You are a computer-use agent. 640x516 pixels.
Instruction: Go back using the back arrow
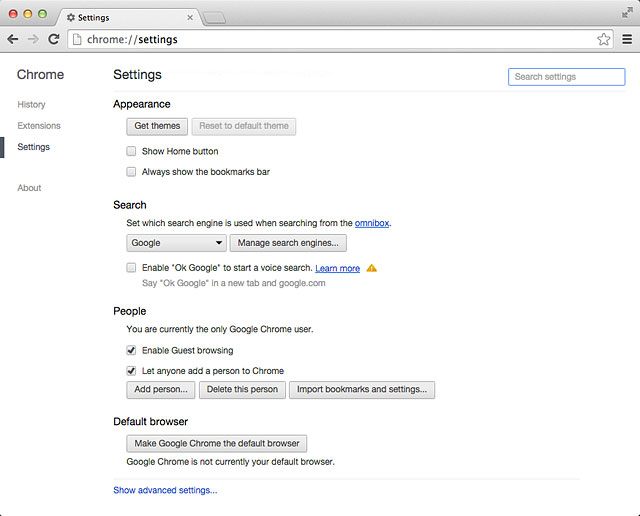click(x=13, y=39)
